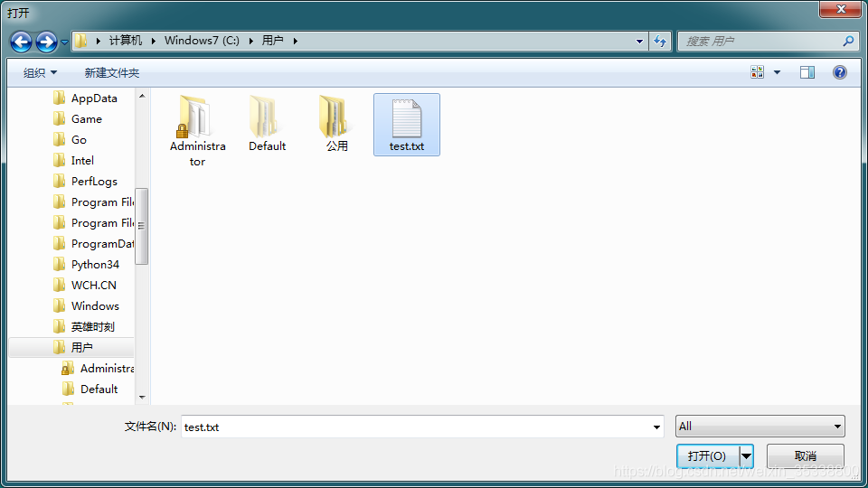
Task: Click the Intel folder icon in tree
Action: point(60,161)
